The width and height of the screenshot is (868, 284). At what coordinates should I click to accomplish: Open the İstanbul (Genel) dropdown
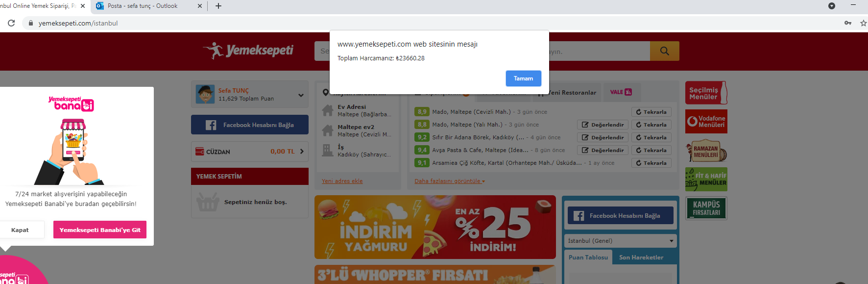pos(621,241)
